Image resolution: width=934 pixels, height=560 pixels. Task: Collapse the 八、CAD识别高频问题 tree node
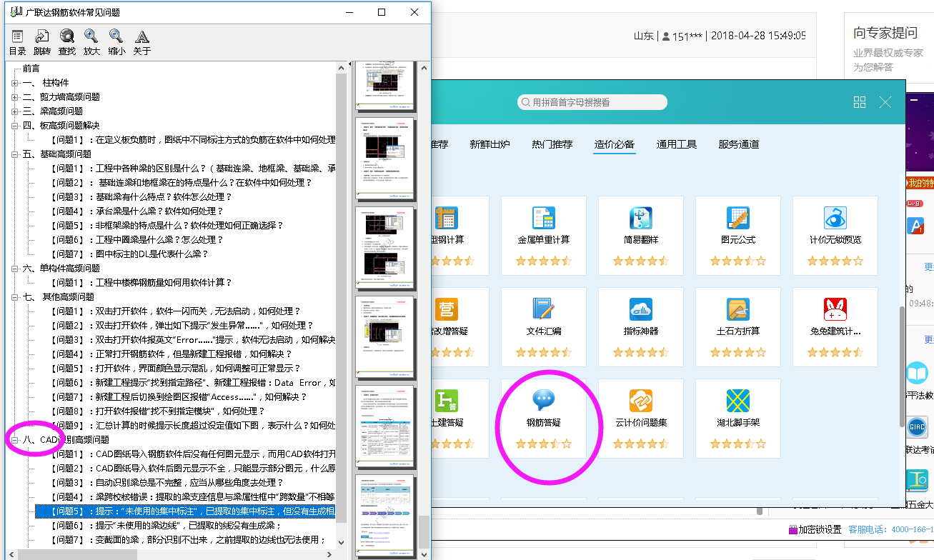coord(14,440)
